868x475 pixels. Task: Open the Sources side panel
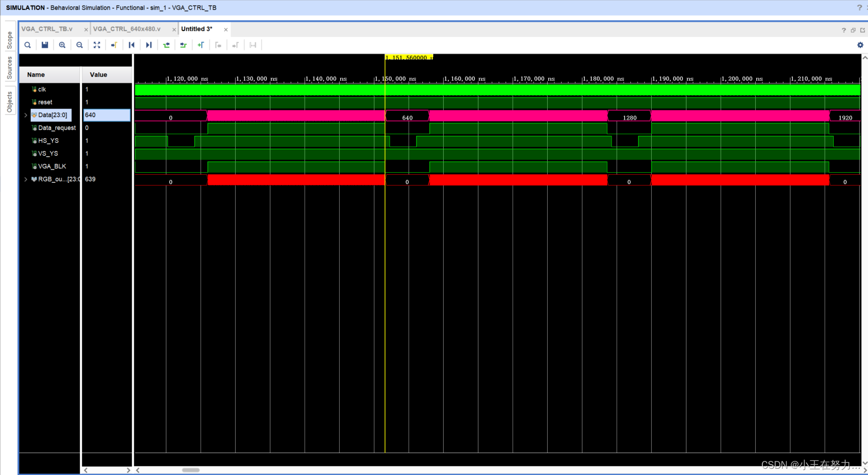(9, 68)
